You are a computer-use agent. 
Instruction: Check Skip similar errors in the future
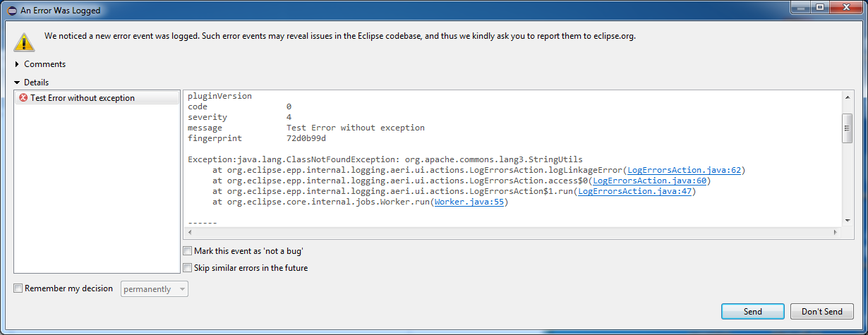click(188, 268)
